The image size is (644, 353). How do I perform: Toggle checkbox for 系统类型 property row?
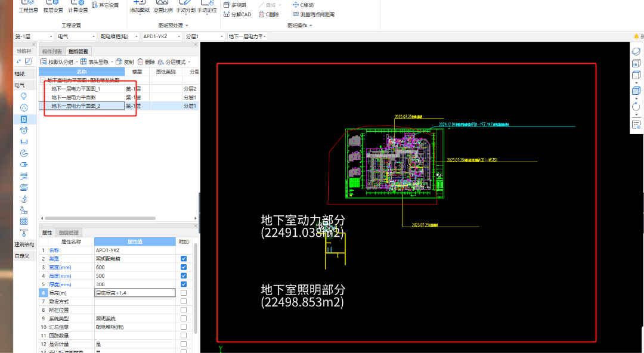click(184, 318)
